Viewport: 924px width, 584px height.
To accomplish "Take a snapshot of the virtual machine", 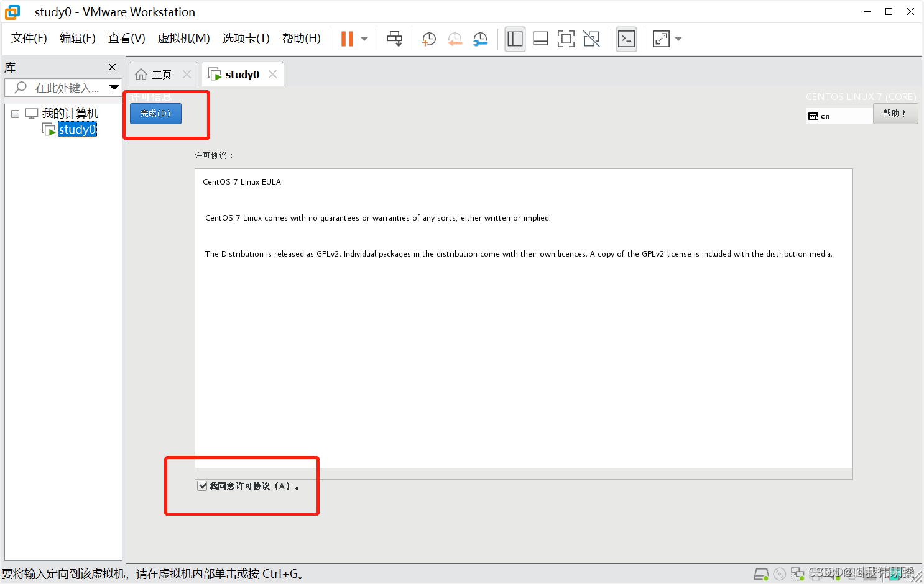I will pyautogui.click(x=428, y=39).
